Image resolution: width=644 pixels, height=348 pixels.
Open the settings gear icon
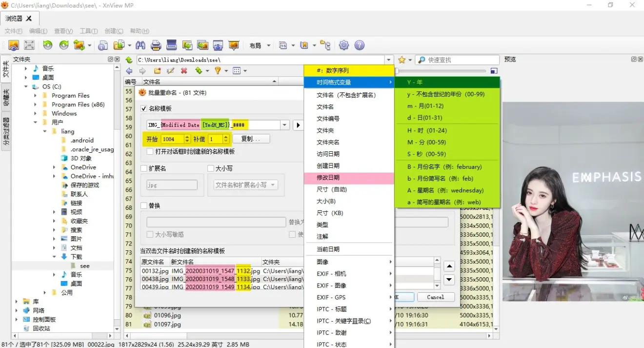click(x=344, y=45)
